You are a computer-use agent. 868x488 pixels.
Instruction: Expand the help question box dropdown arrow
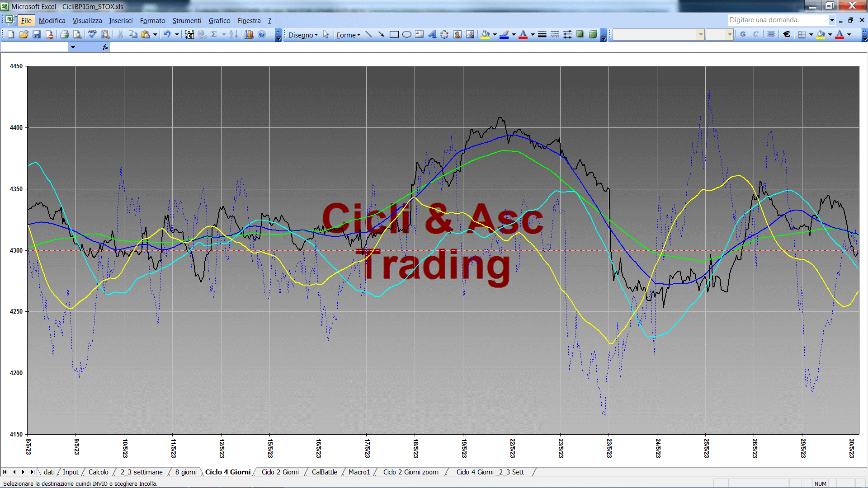click(832, 20)
